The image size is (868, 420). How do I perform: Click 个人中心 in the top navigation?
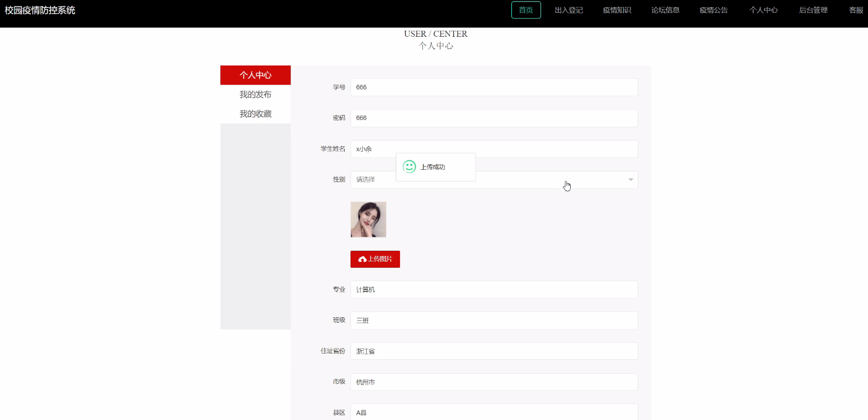tap(763, 10)
